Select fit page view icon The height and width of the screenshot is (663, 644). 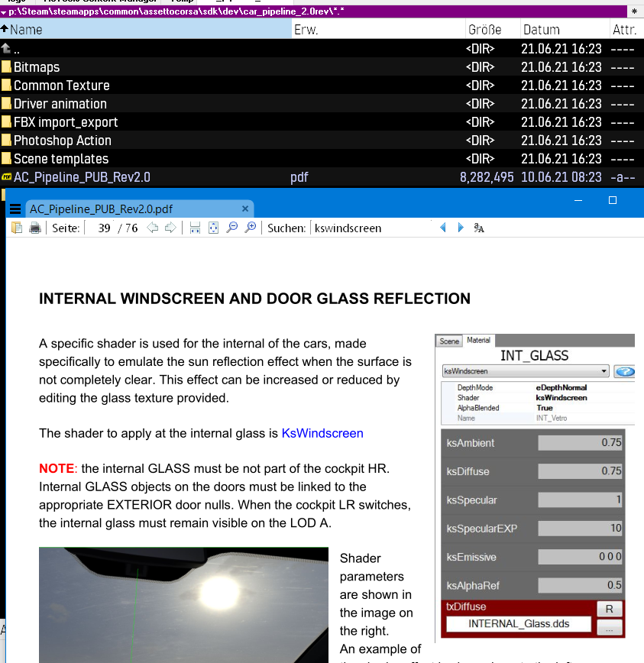pos(213,228)
